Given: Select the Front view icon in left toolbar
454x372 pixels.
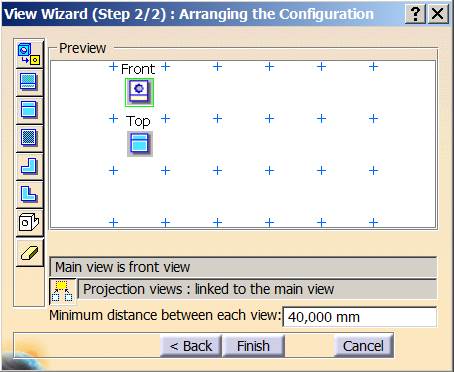Looking at the screenshot, I should 29,54.
